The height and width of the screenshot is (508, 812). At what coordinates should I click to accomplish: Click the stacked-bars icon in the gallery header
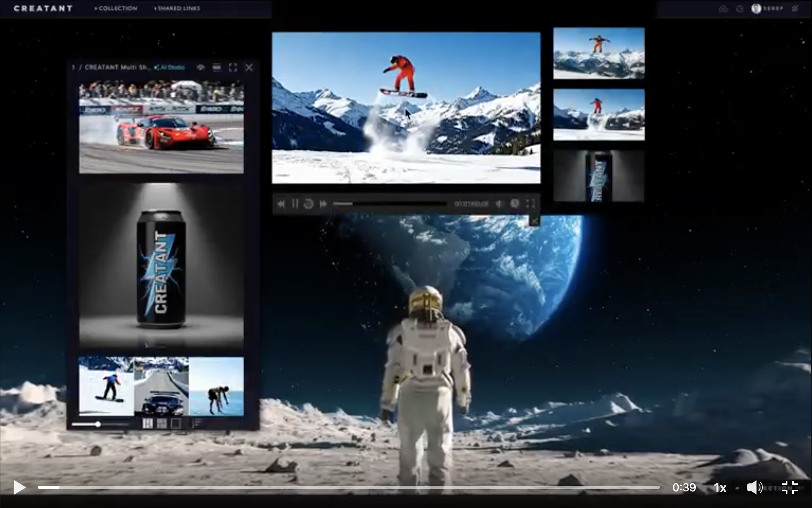(x=216, y=67)
